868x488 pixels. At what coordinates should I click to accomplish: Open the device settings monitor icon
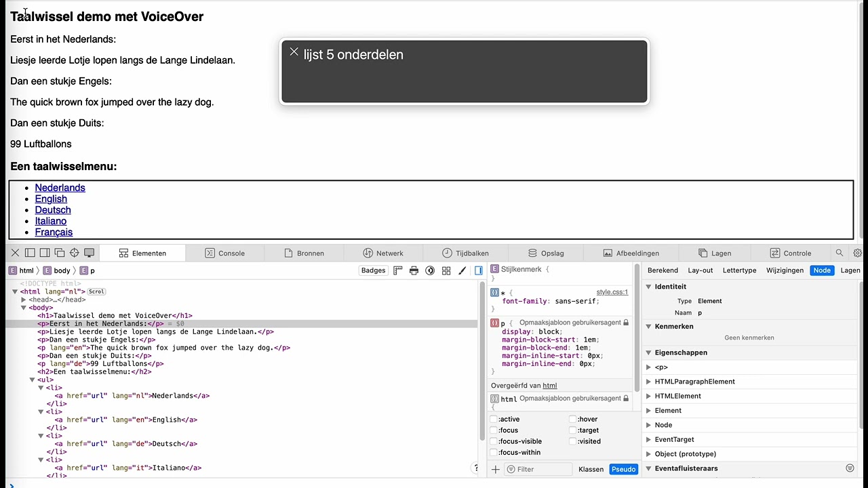pyautogui.click(x=89, y=253)
